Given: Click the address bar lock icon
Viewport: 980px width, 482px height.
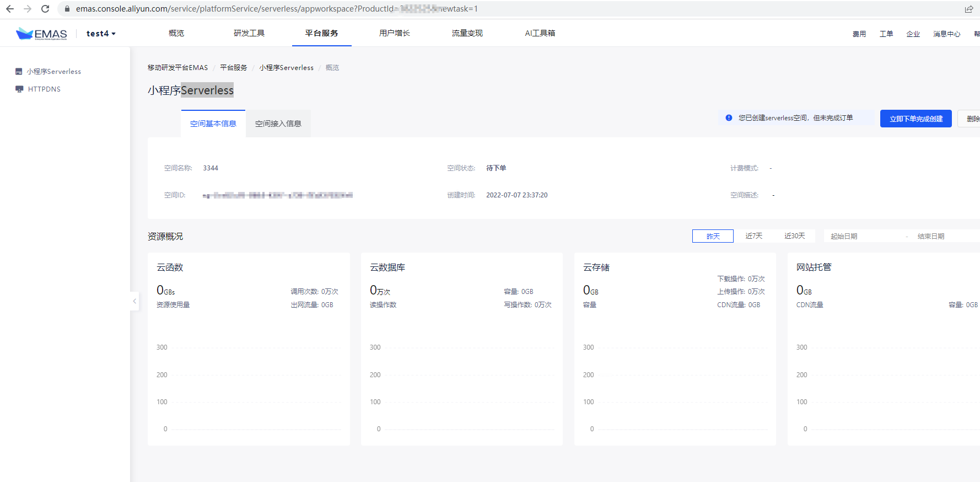Looking at the screenshot, I should (67, 9).
